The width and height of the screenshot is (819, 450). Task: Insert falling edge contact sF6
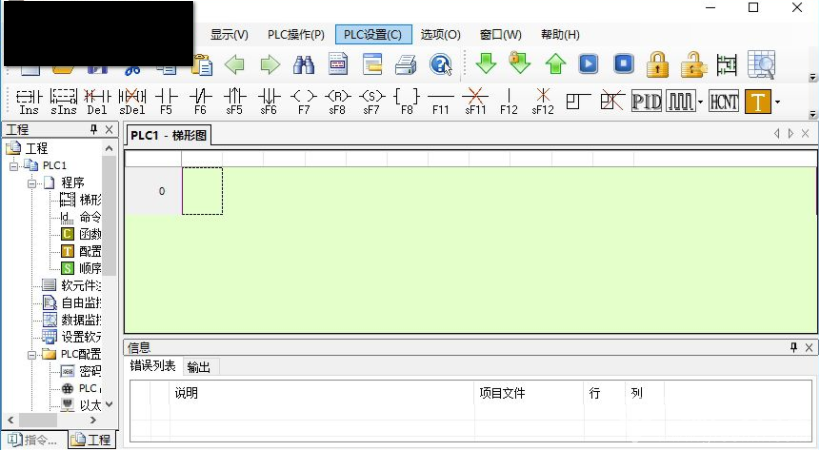click(x=269, y=101)
